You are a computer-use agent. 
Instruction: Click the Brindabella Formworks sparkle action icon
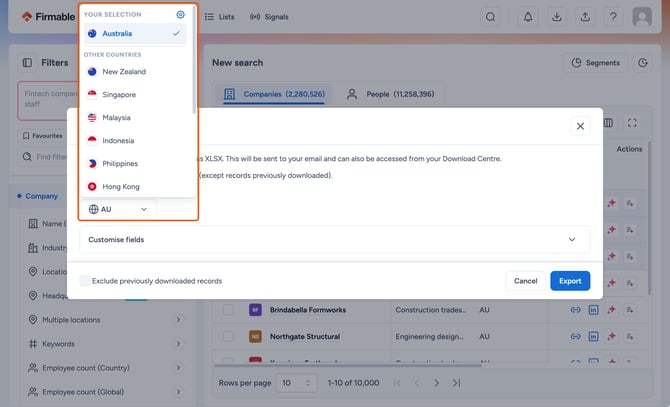611,310
